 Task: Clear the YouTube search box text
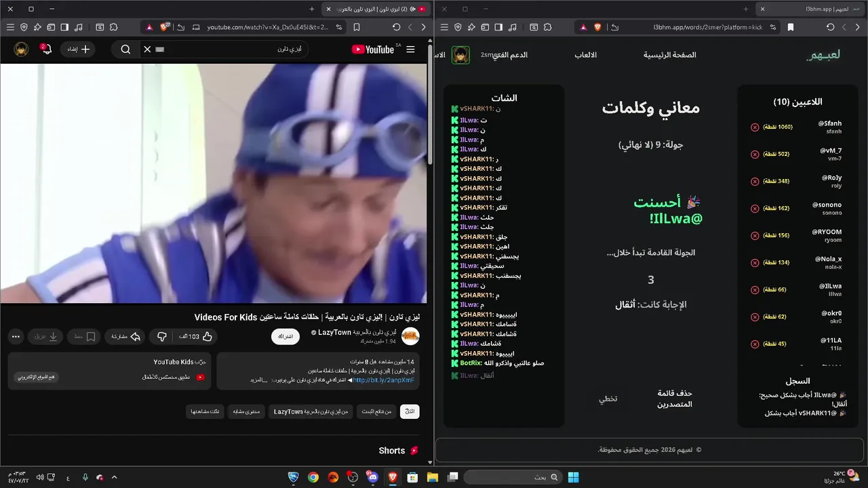147,49
